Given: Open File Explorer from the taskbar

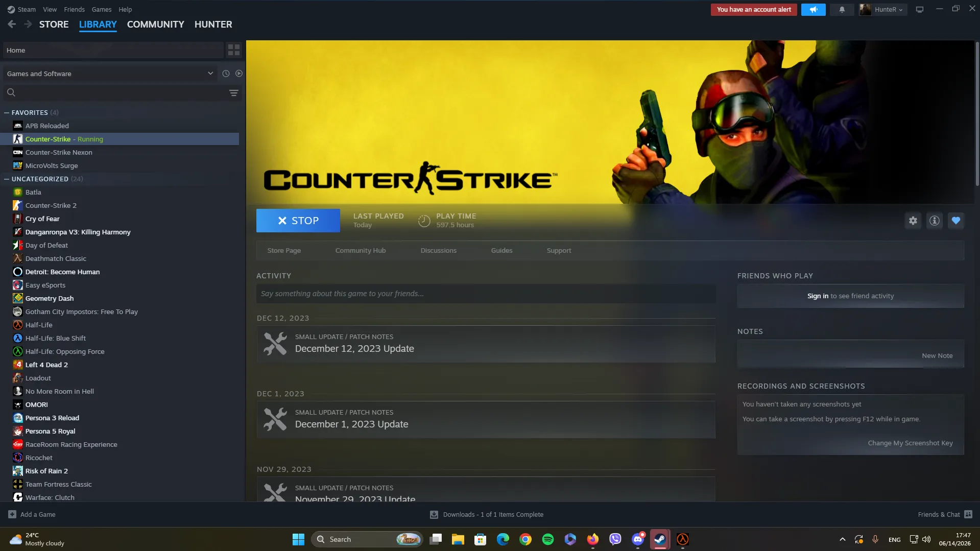Looking at the screenshot, I should click(x=458, y=539).
